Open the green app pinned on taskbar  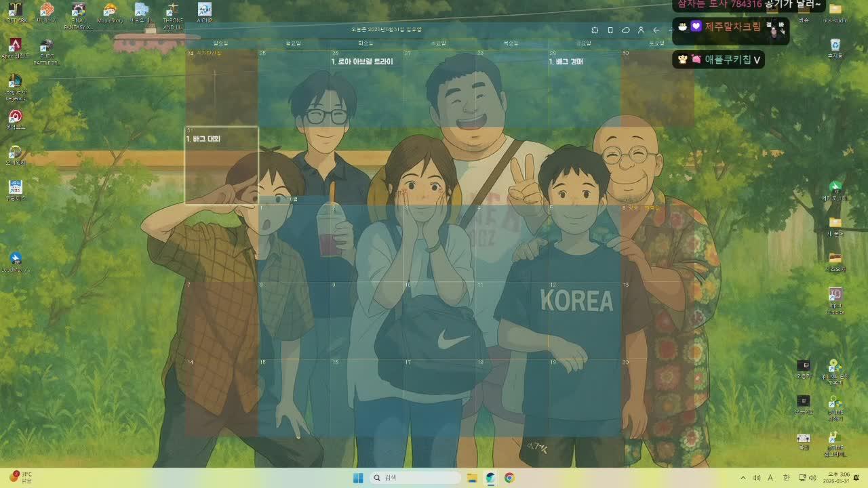[x=491, y=478]
